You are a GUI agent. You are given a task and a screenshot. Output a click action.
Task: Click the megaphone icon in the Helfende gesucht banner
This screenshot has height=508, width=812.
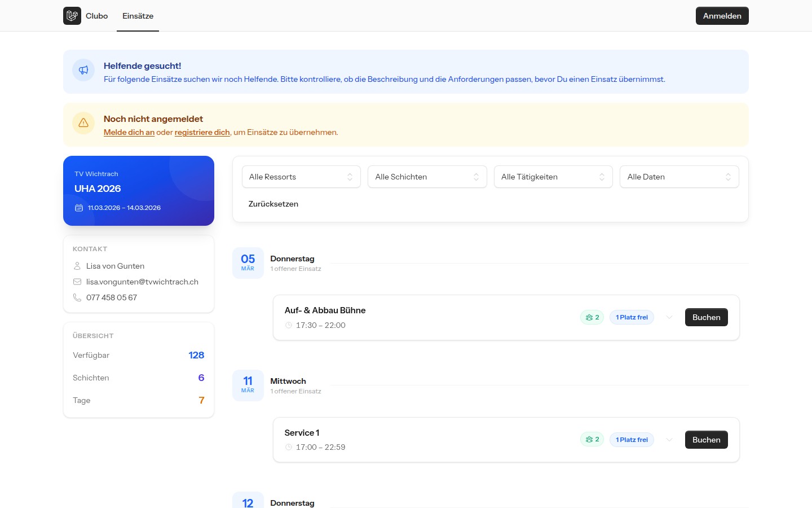[x=83, y=70]
